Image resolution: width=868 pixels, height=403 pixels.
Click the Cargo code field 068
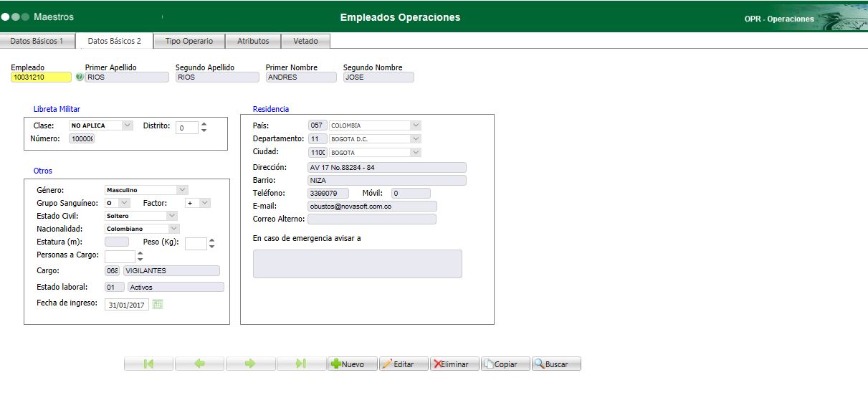pyautogui.click(x=112, y=271)
